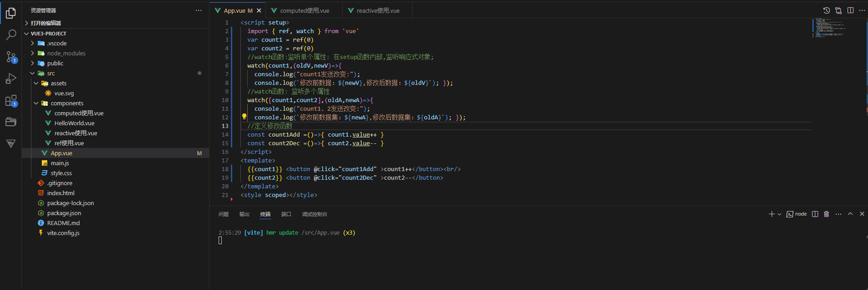Open the Search view in activity bar
The width and height of the screenshot is (868, 290).
coord(11,35)
